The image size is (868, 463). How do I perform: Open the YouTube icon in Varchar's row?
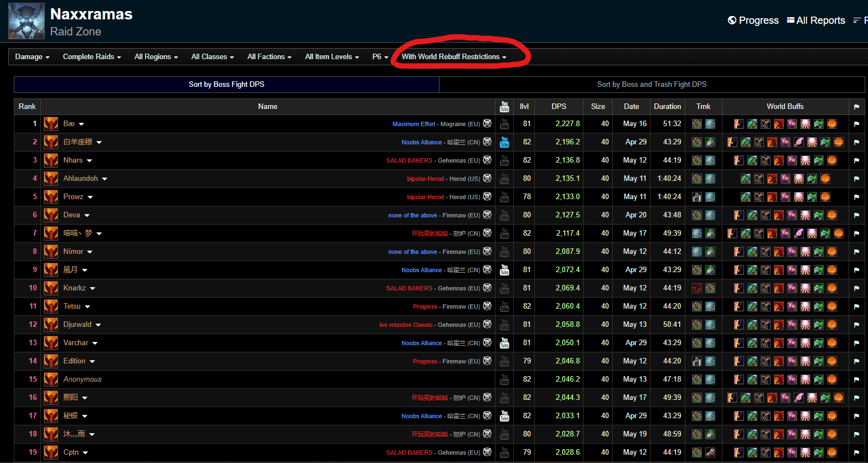click(x=504, y=343)
